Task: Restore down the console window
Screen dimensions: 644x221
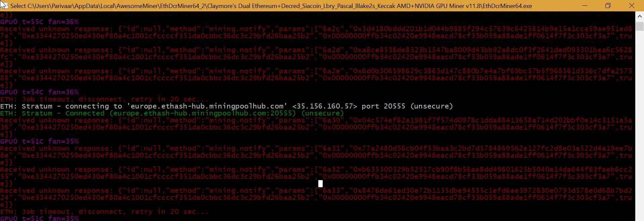Action: point(608,6)
